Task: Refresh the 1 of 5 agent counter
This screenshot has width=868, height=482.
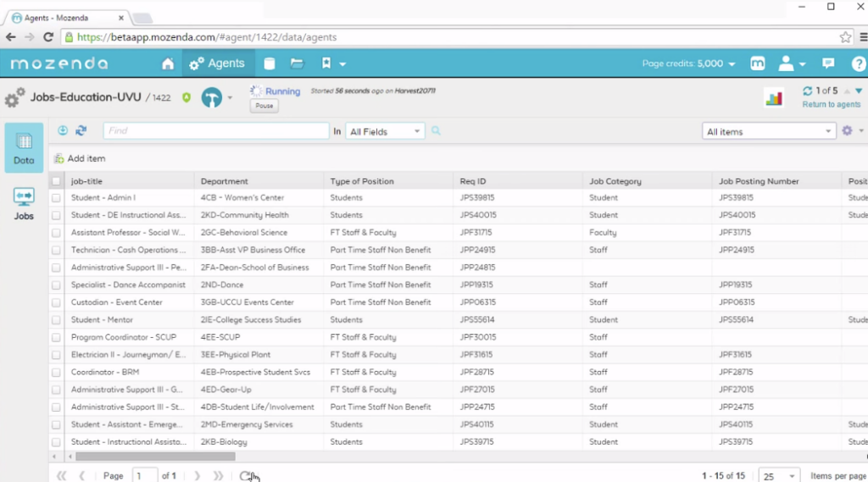Action: click(807, 91)
